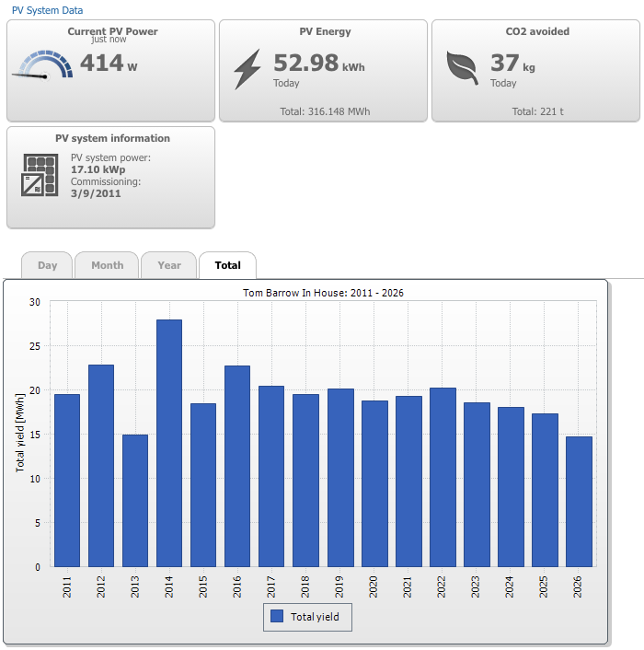The width and height of the screenshot is (644, 650).
Task: Click the 2013 yield bar
Action: [135, 501]
